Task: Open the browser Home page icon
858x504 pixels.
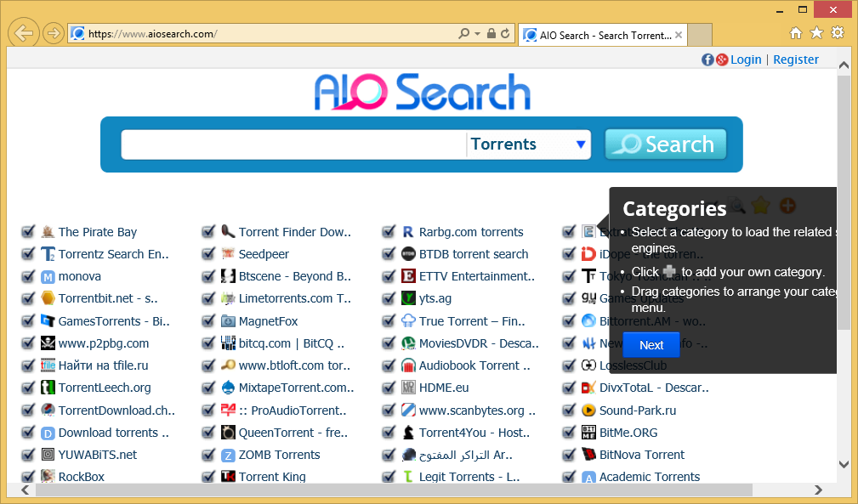Action: pos(796,33)
